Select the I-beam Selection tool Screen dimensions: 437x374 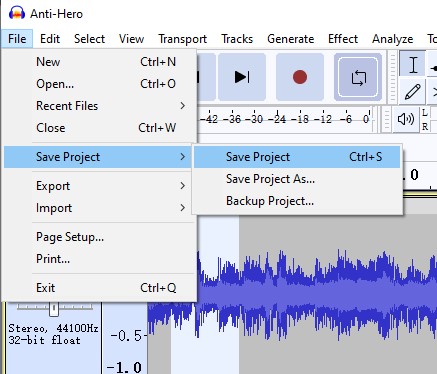pyautogui.click(x=413, y=64)
